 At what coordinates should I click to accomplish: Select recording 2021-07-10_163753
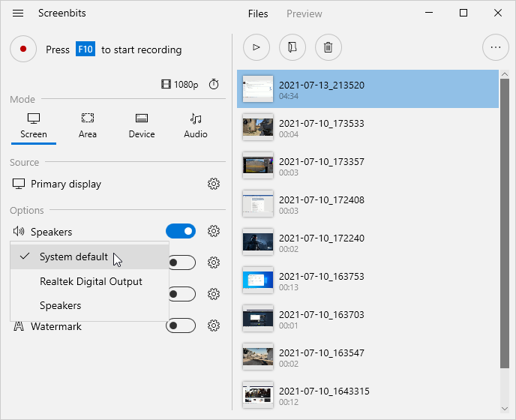point(367,280)
